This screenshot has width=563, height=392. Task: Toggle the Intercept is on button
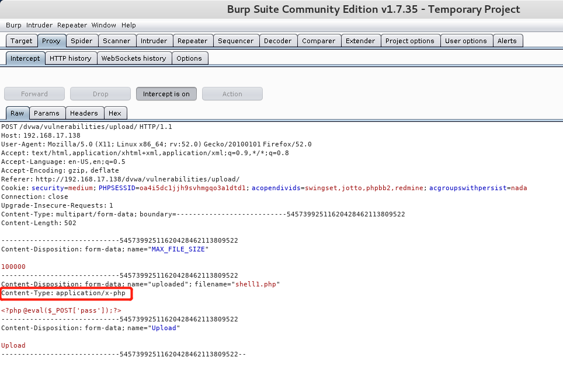point(166,94)
